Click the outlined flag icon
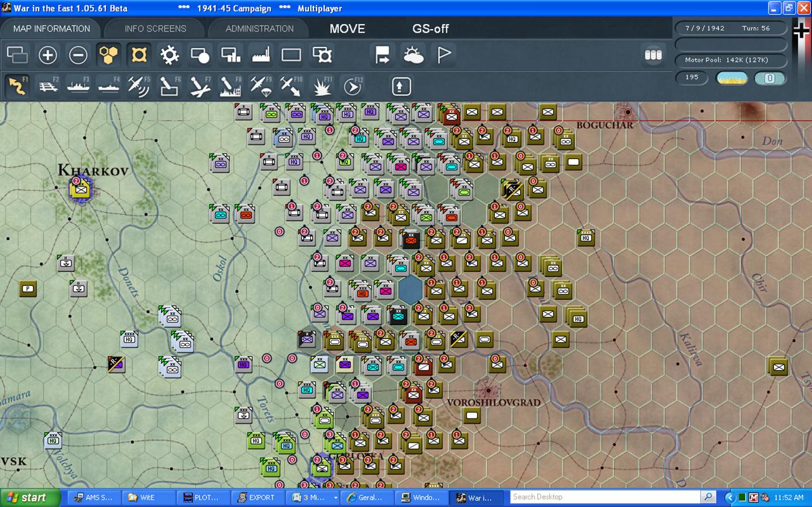Image resolution: width=812 pixels, height=507 pixels. tap(444, 55)
